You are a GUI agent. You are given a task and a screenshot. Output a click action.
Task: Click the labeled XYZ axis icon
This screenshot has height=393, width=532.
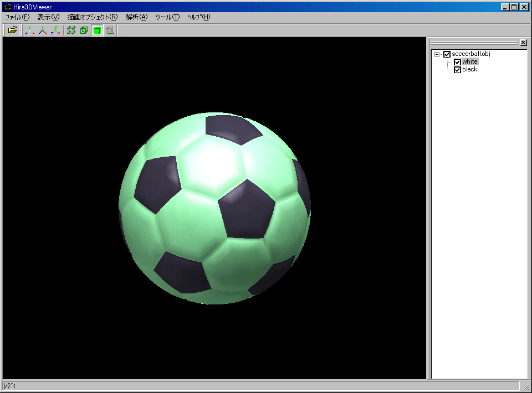coord(55,30)
